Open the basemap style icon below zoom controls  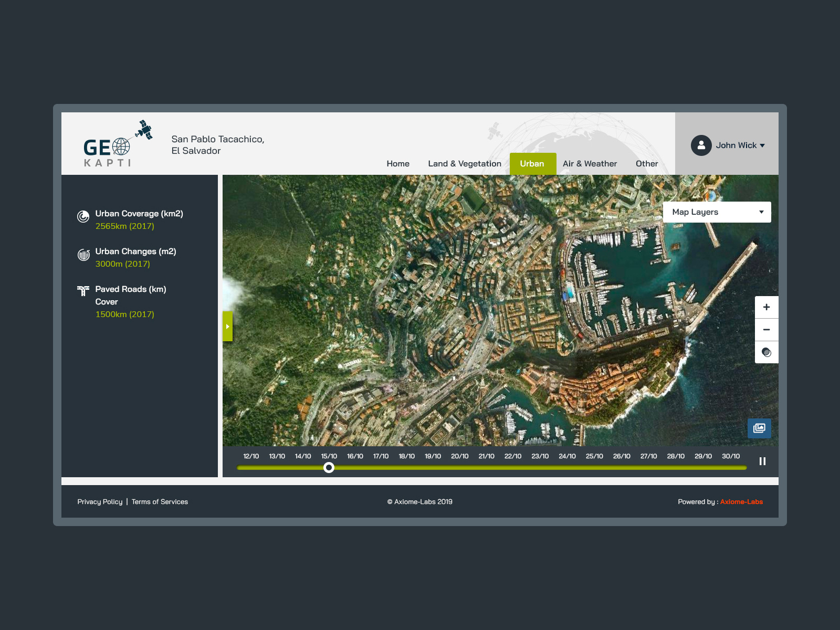(766, 352)
